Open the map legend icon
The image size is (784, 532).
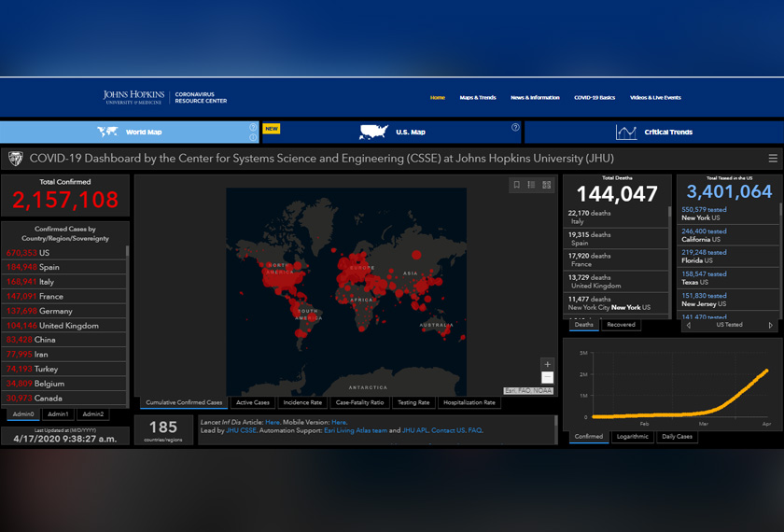click(x=531, y=185)
